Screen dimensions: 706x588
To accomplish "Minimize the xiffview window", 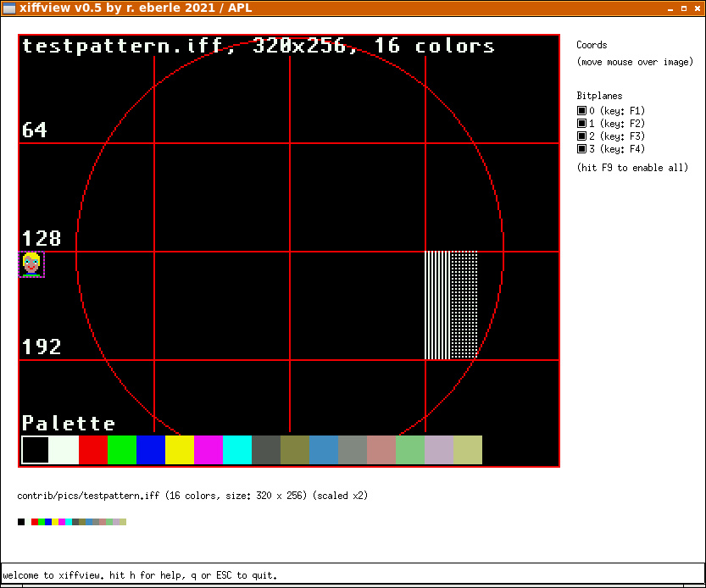I will coord(670,8).
